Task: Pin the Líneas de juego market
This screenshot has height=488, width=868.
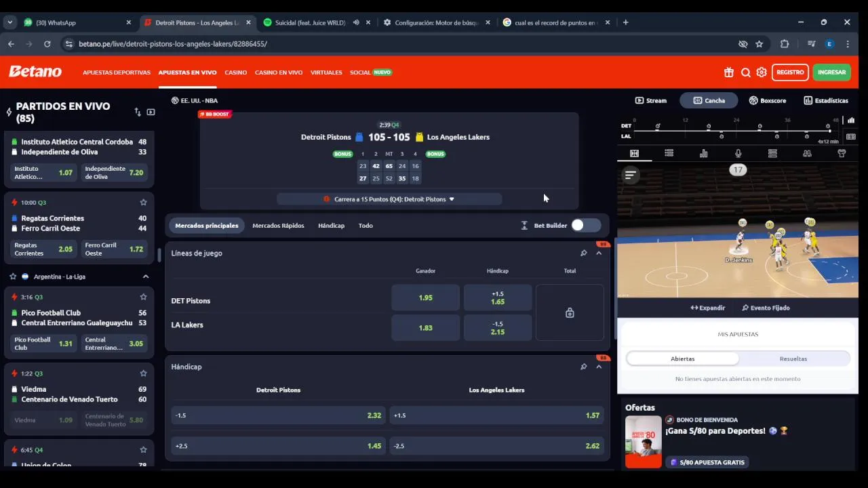Action: click(583, 253)
